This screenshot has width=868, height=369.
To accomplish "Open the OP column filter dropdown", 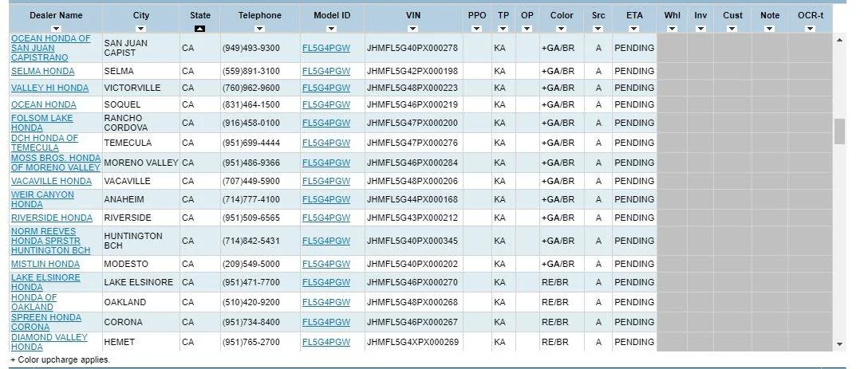I will click(527, 29).
